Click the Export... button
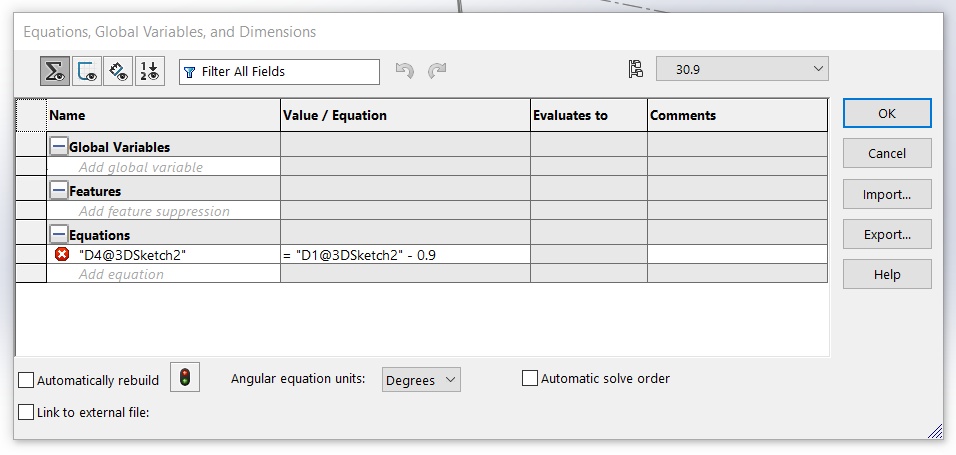The width and height of the screenshot is (956, 455). coord(887,234)
